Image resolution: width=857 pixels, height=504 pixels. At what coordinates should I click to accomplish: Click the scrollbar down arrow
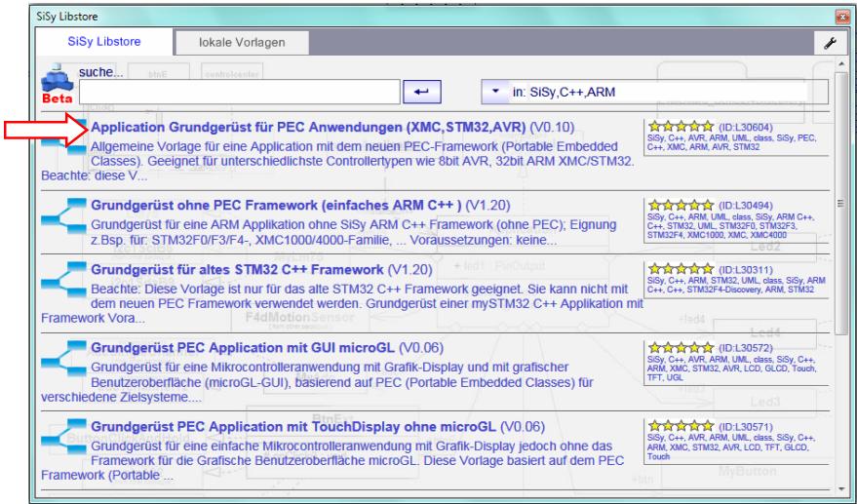point(841,489)
